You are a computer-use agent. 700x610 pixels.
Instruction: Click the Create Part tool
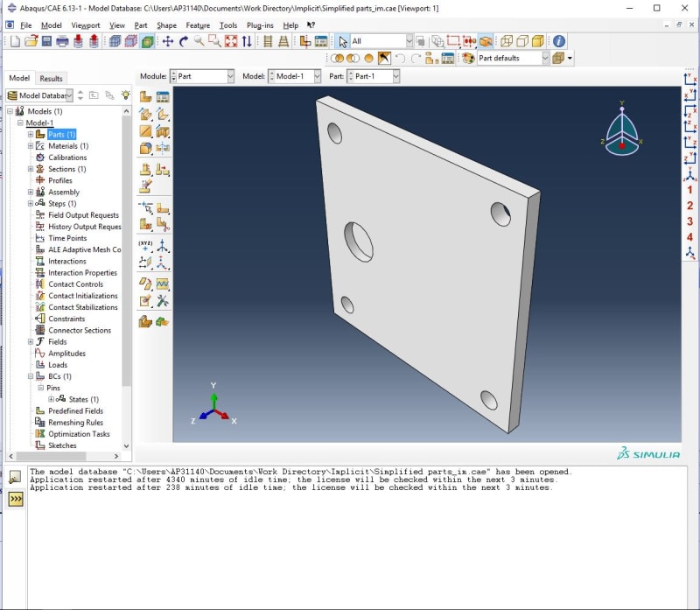click(x=145, y=96)
